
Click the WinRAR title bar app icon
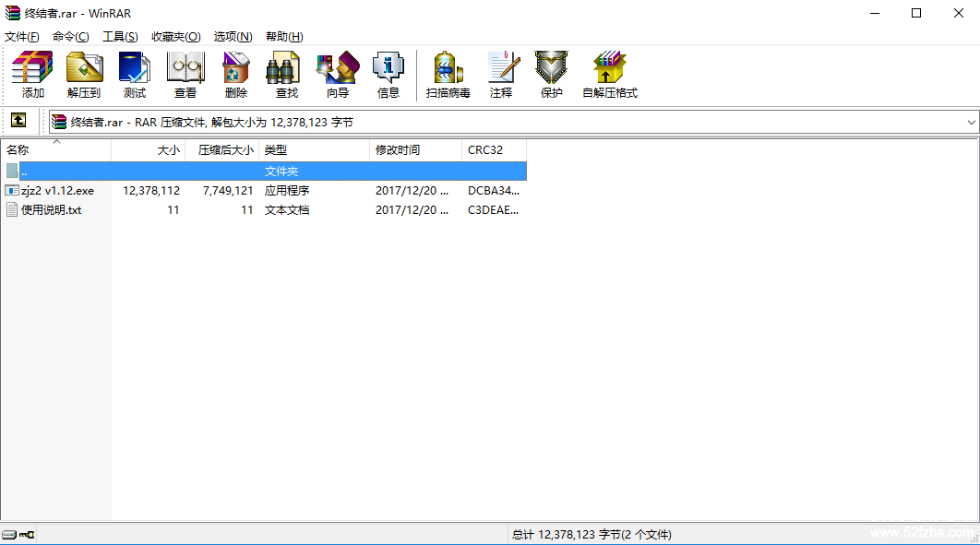coord(13,13)
